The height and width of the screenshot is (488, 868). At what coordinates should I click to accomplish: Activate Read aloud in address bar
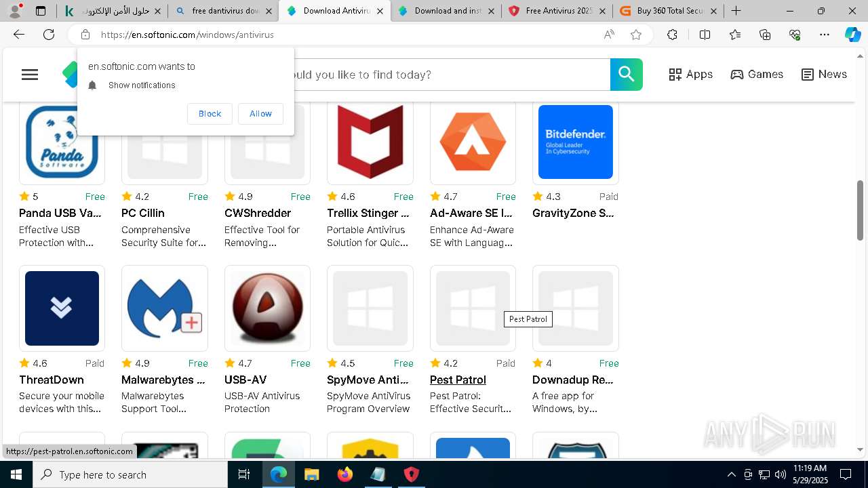[609, 35]
